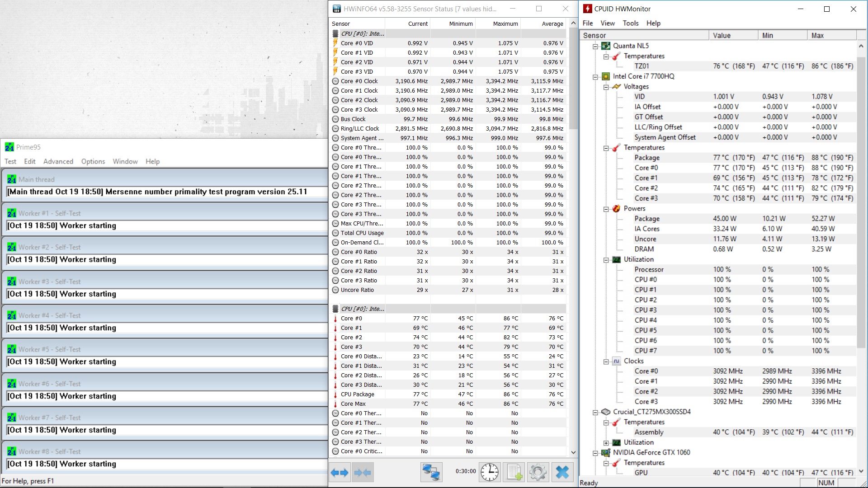Viewport: 868px width, 488px height.
Task: Click the Value column header in HWMonitor
Action: [x=733, y=35]
